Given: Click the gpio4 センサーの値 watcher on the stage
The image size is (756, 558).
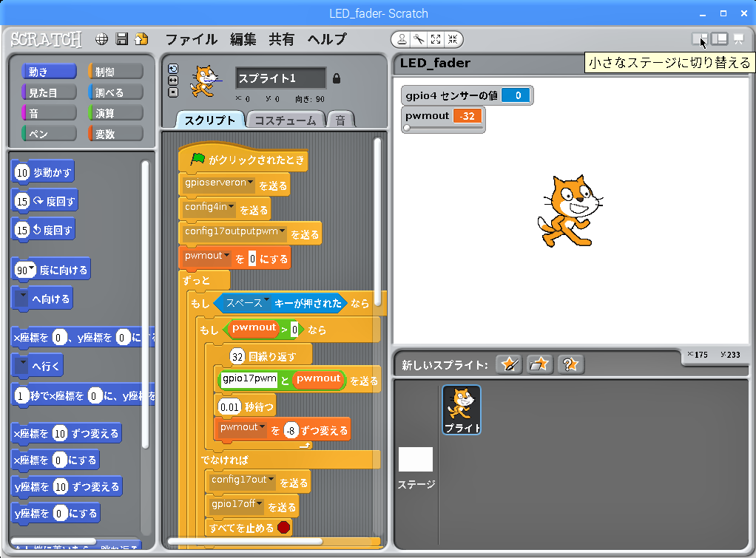Looking at the screenshot, I should click(x=467, y=95).
